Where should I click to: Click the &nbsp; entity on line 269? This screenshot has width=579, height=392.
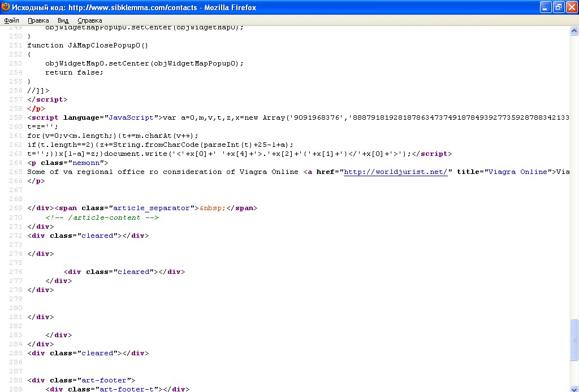point(213,208)
